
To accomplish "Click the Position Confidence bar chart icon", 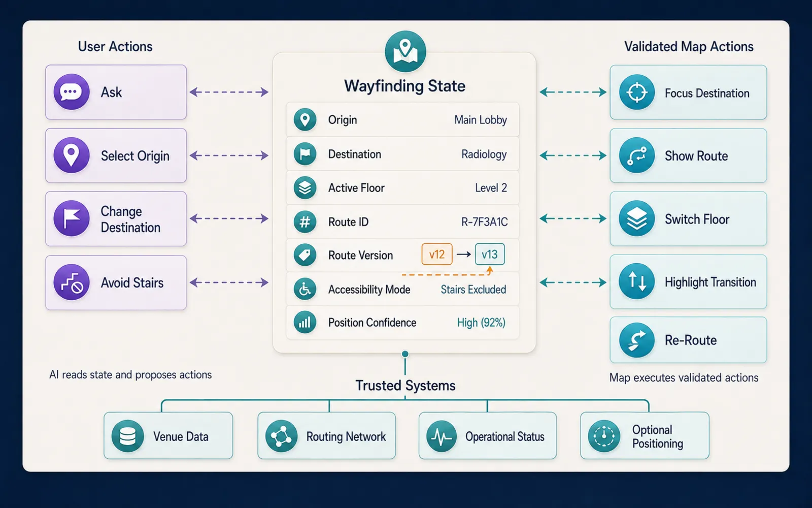I will click(x=305, y=322).
